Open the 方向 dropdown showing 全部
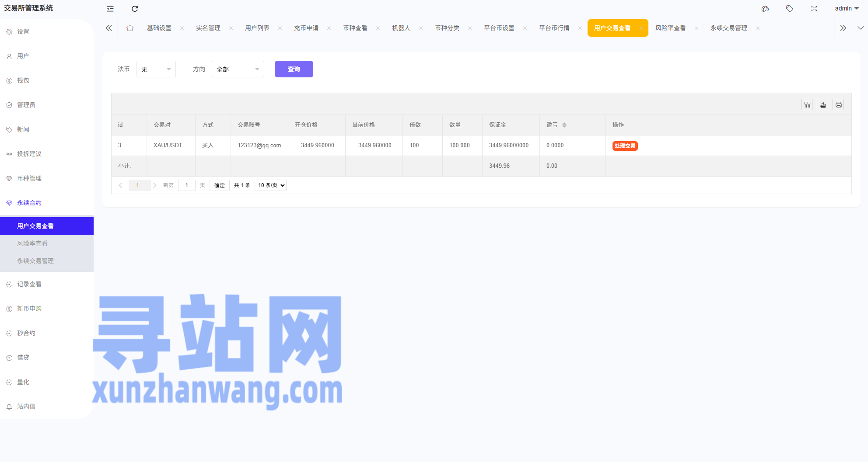 point(238,69)
